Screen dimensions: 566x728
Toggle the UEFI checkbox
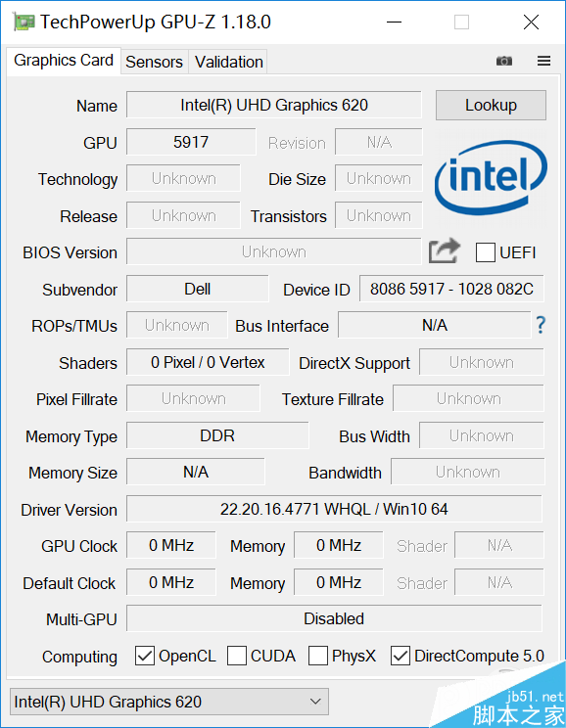[485, 252]
